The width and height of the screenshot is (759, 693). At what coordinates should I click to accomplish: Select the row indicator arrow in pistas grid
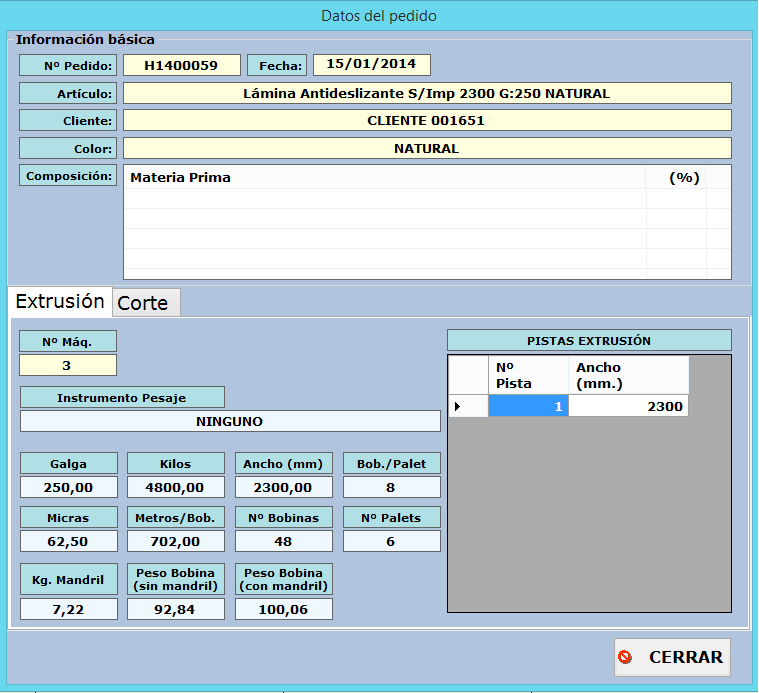click(x=458, y=406)
